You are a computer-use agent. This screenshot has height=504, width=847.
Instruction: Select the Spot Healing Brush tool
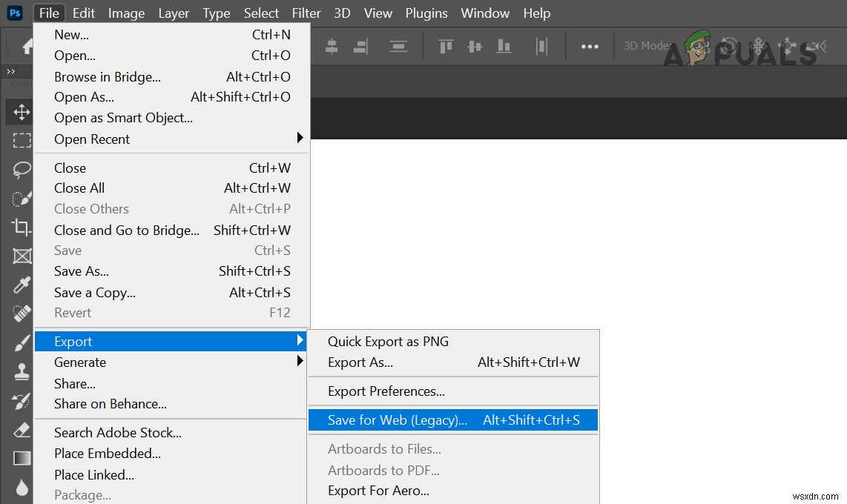(22, 314)
